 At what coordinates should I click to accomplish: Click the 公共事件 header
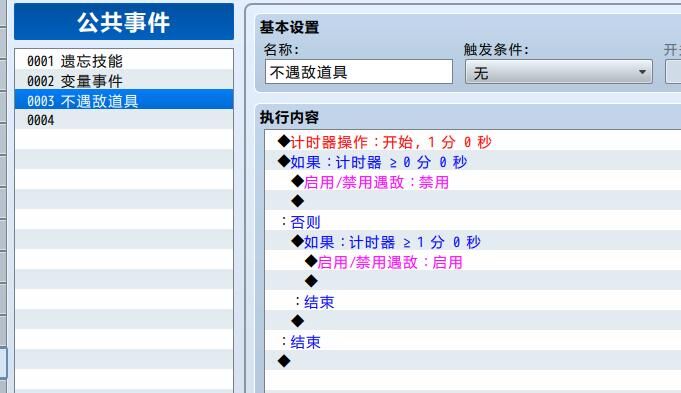click(x=124, y=22)
